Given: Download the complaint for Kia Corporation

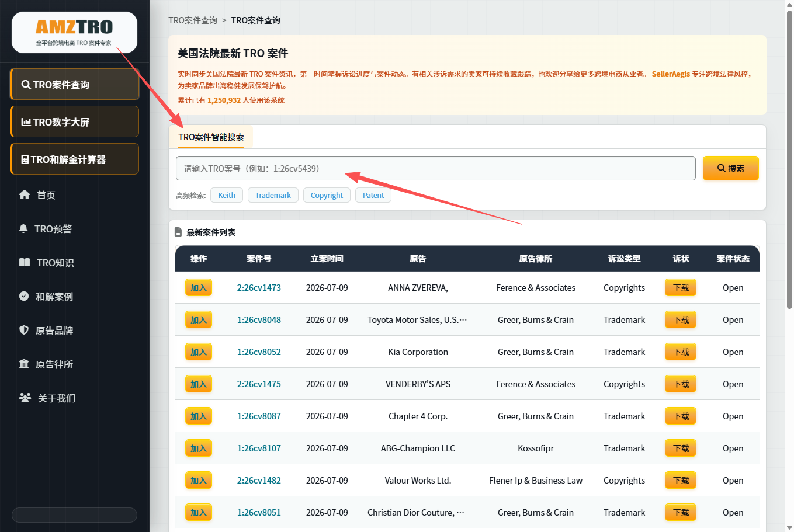Looking at the screenshot, I should [x=681, y=352].
